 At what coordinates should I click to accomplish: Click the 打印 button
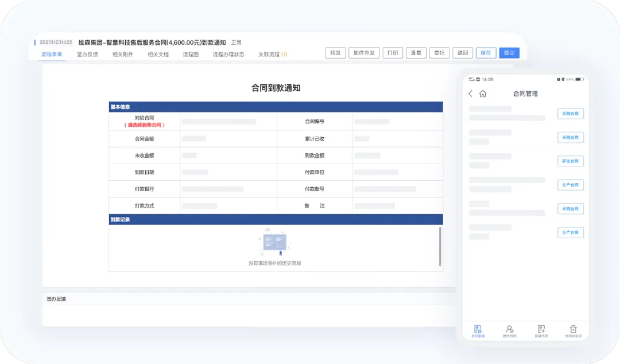[393, 53]
